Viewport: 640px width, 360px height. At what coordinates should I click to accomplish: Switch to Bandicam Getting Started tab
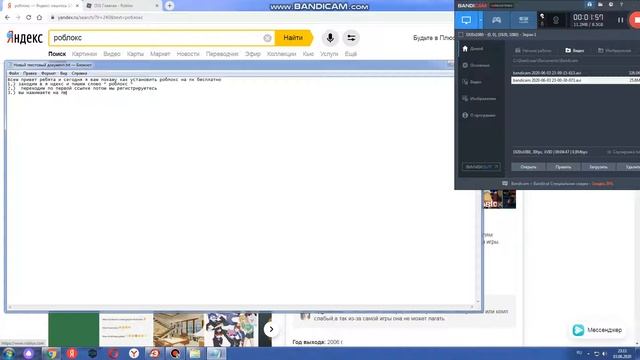click(533, 51)
